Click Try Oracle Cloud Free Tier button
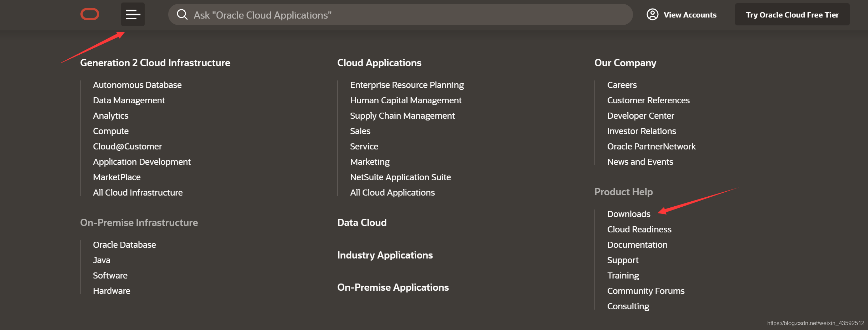 click(x=792, y=15)
